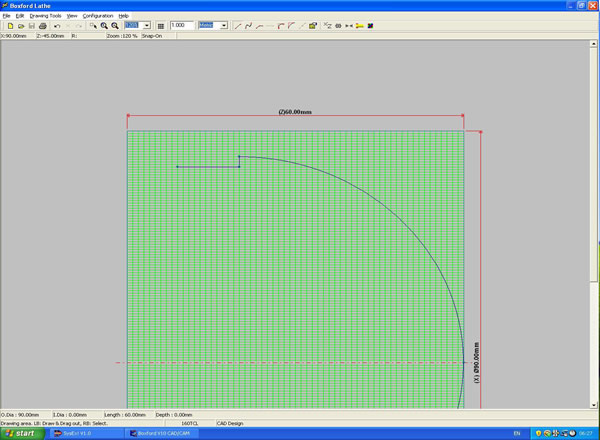Expand the zoom percentage dropdown
600x440 pixels.
click(x=147, y=25)
